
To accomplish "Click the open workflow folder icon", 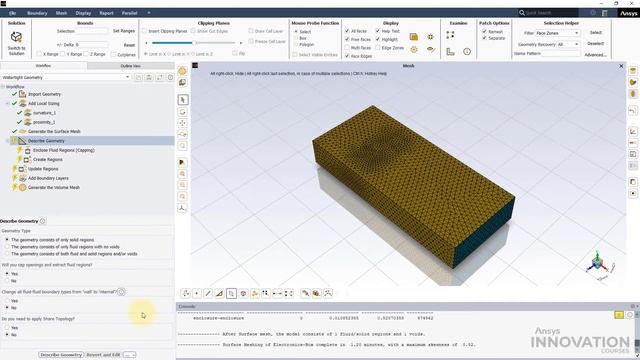I will coord(138,77).
